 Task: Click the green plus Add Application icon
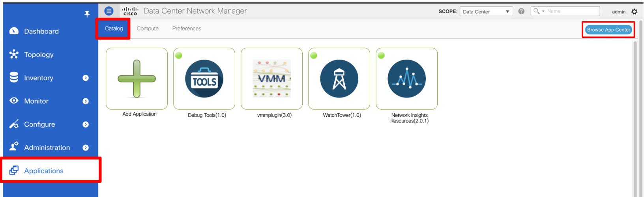pos(137,79)
